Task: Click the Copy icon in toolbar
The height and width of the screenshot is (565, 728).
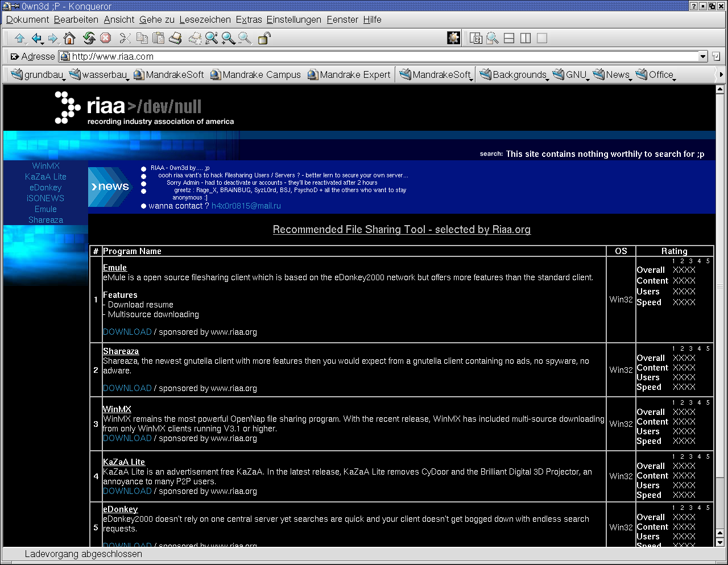Action: 142,38
